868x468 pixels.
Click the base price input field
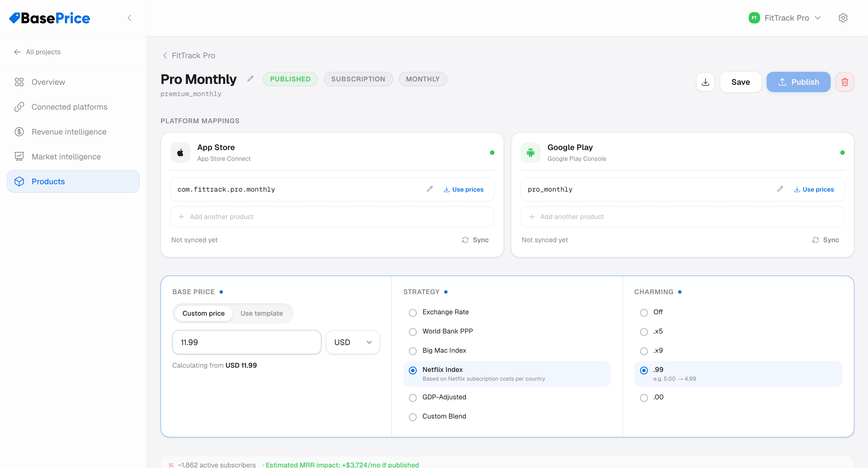click(x=247, y=342)
